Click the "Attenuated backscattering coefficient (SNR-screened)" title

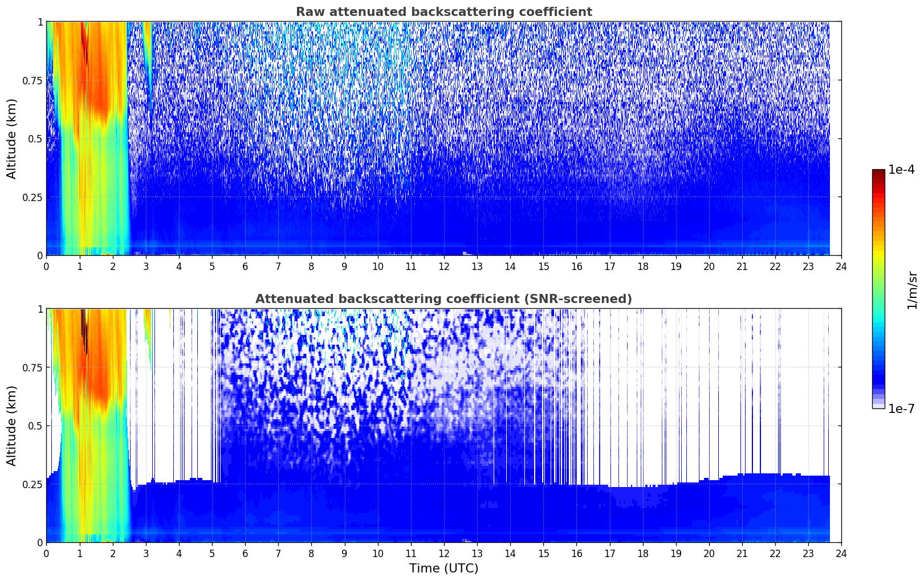point(443,299)
